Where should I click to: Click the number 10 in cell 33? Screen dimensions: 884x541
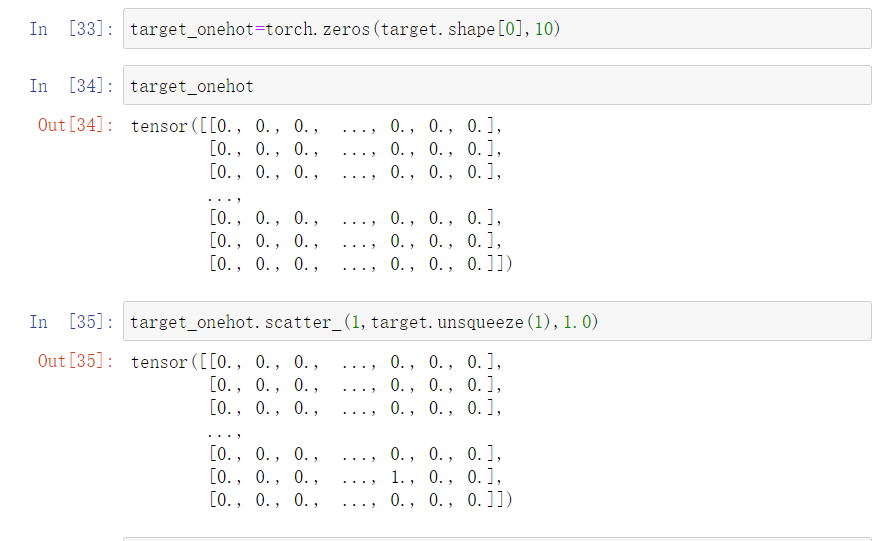coord(545,30)
